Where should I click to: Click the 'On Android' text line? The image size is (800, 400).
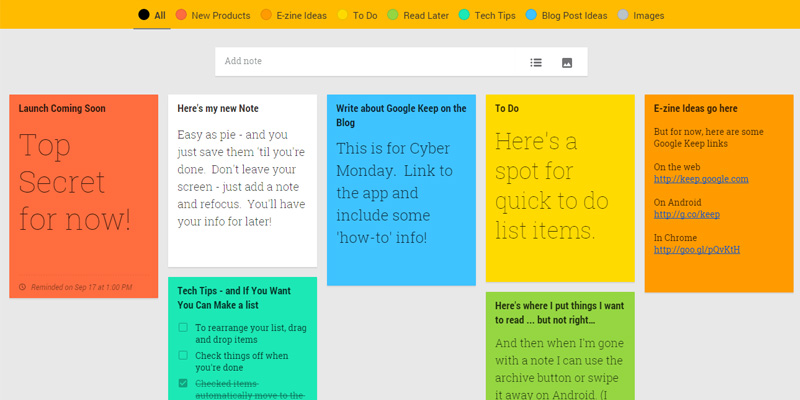point(678,203)
